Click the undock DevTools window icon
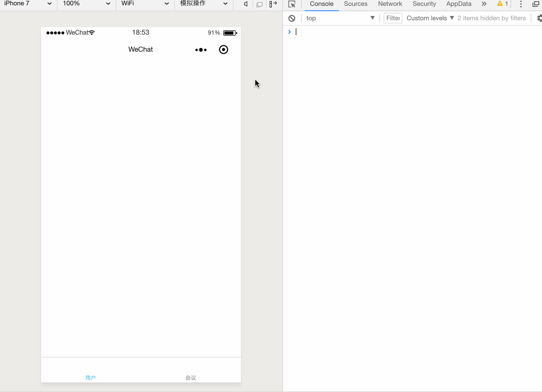The width and height of the screenshot is (542, 392). pos(536,4)
